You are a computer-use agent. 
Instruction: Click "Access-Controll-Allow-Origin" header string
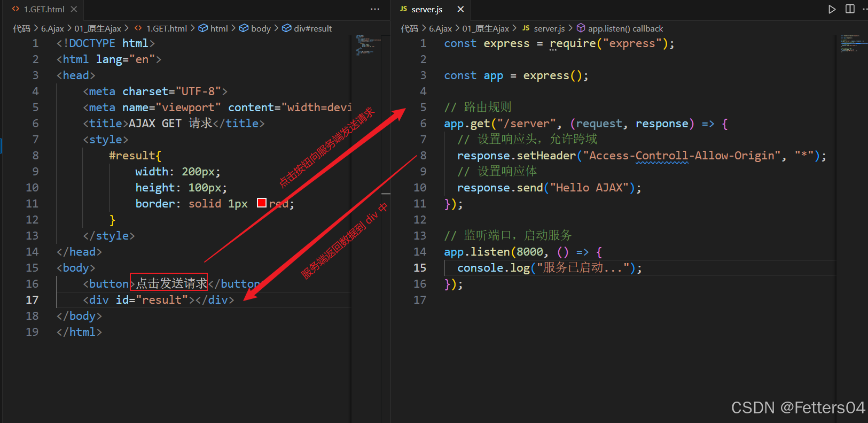point(682,156)
